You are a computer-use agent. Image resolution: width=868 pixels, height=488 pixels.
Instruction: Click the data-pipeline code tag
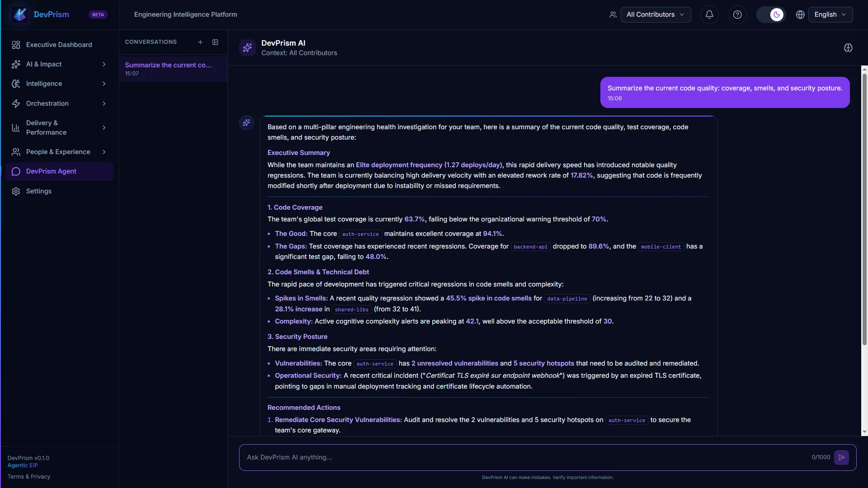coord(567,299)
